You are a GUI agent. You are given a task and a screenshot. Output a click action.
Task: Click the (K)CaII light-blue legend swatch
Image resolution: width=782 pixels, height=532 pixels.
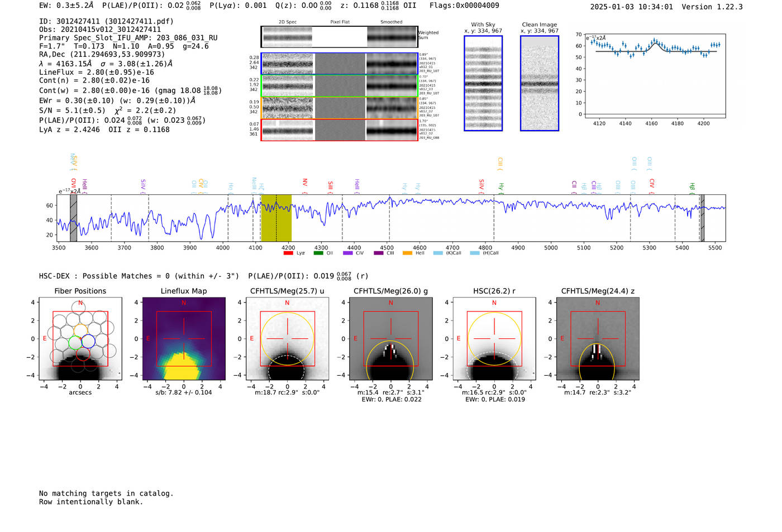438,253
